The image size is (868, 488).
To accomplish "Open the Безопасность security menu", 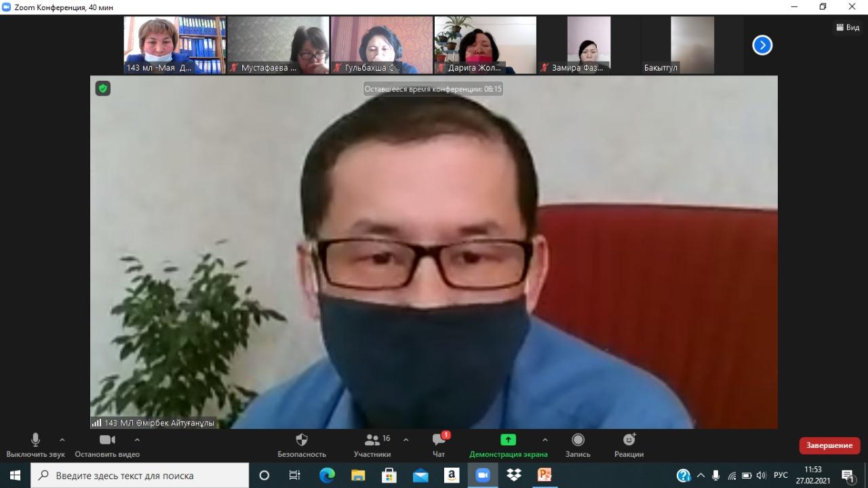I will pyautogui.click(x=302, y=445).
